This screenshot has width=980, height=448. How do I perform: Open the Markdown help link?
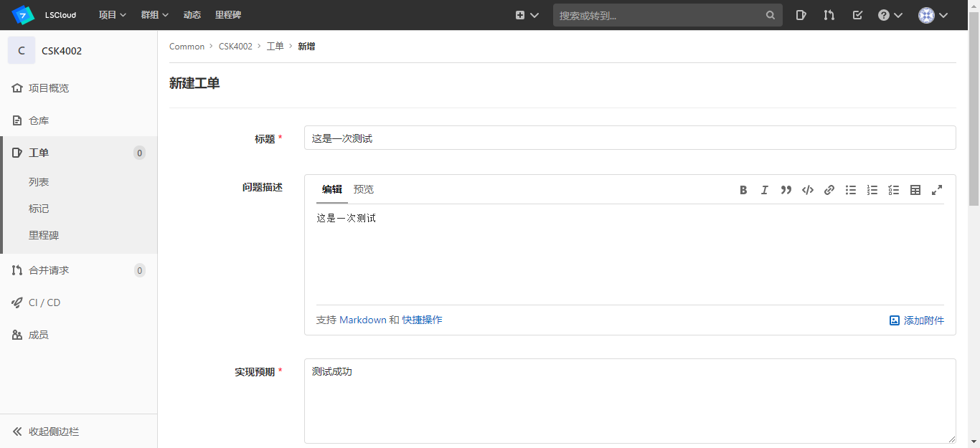point(363,320)
